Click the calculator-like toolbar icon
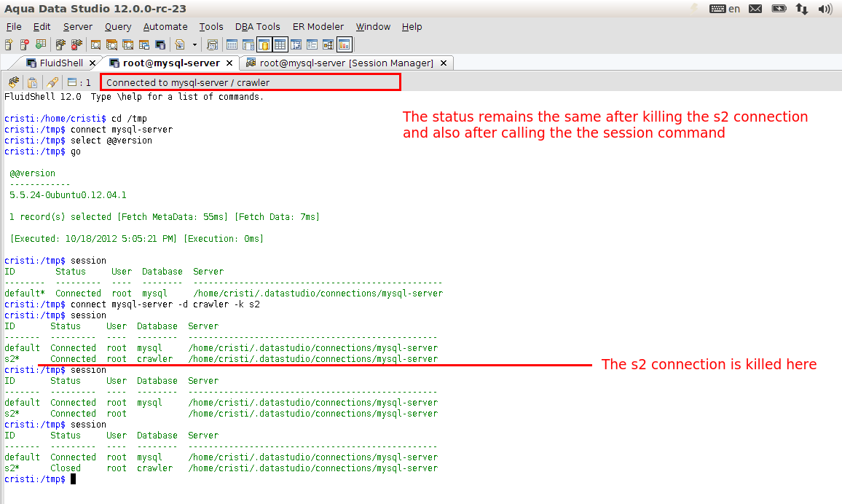This screenshot has width=842, height=504. pos(213,44)
